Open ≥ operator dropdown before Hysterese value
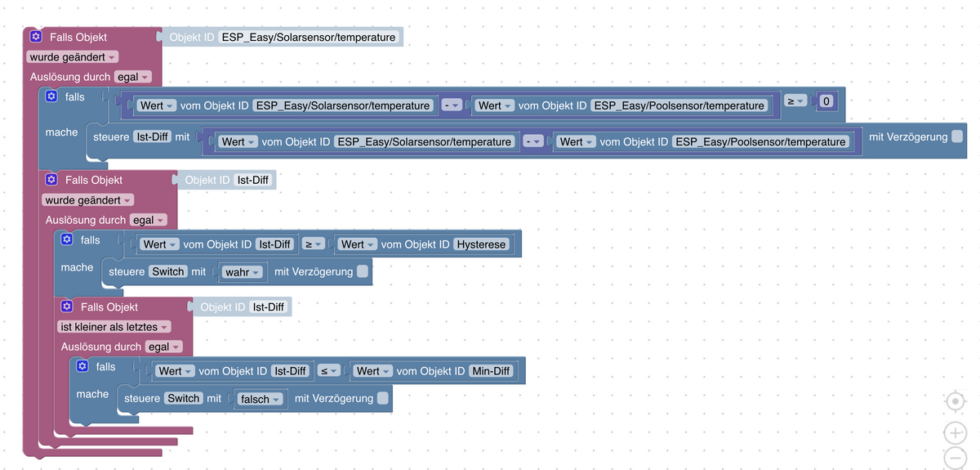 314,244
